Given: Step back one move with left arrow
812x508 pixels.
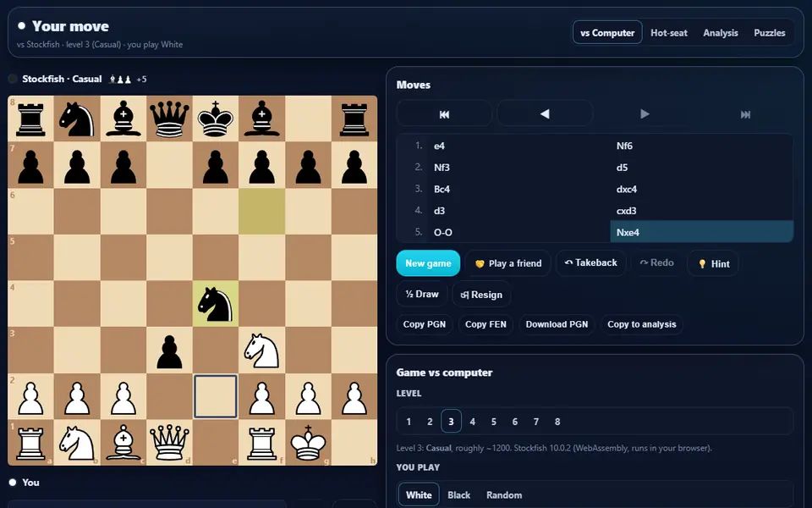Looking at the screenshot, I should tap(545, 113).
